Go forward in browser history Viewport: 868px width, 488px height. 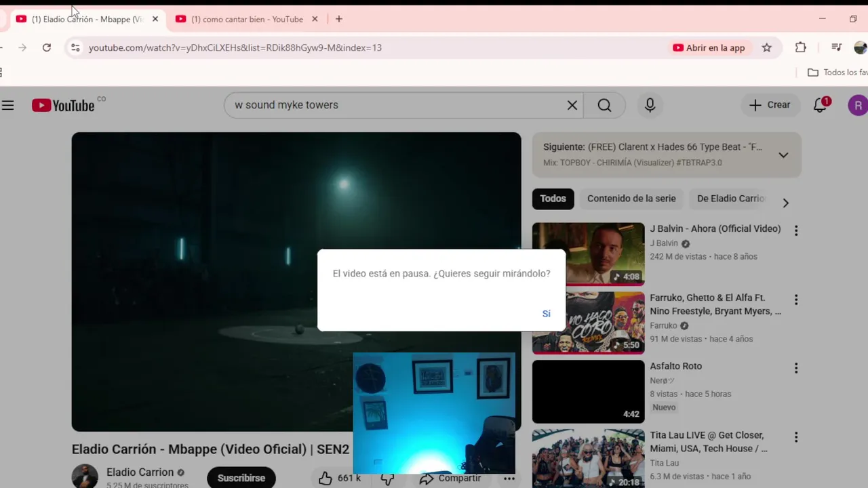coord(22,47)
